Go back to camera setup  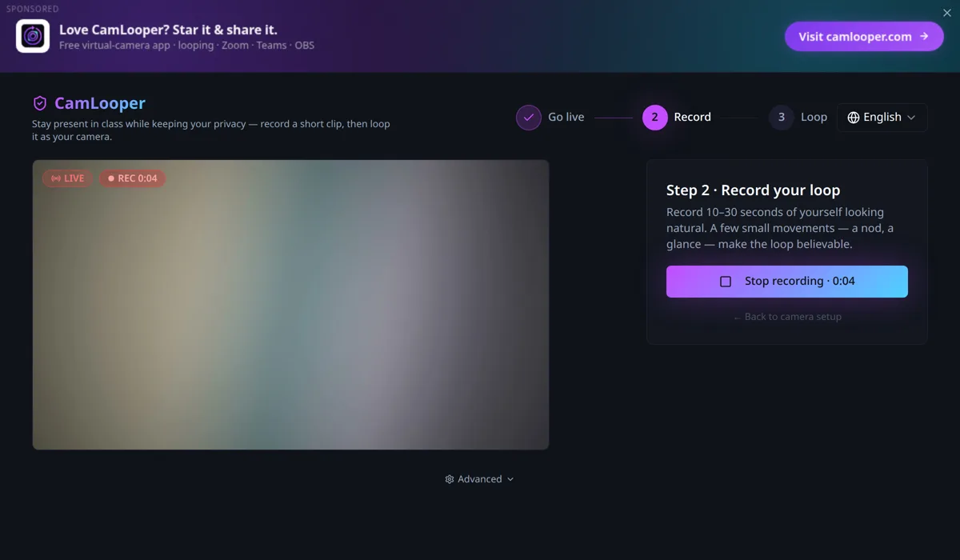787,317
